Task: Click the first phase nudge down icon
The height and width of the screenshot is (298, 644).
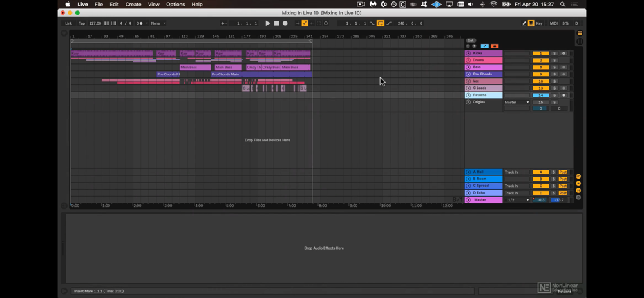Action: coord(107,23)
